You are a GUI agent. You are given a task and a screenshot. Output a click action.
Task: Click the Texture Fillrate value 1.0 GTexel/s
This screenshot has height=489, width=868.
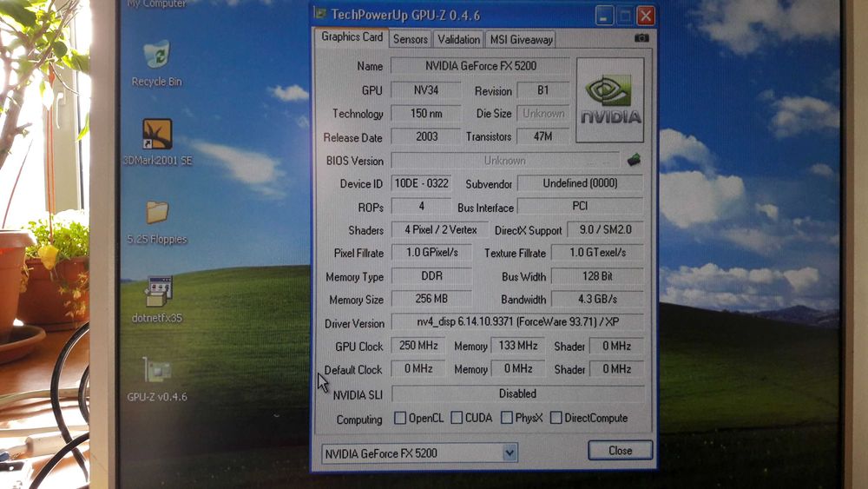point(597,253)
